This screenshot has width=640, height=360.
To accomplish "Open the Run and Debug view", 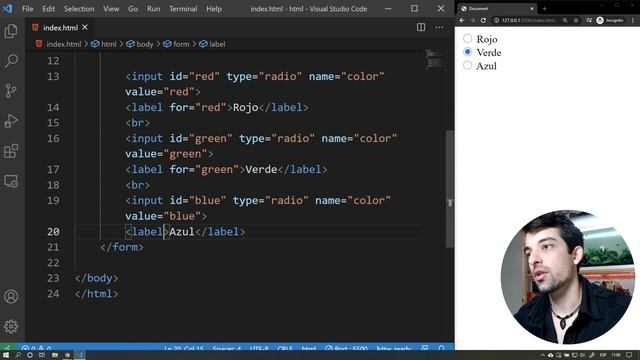I will (x=11, y=121).
